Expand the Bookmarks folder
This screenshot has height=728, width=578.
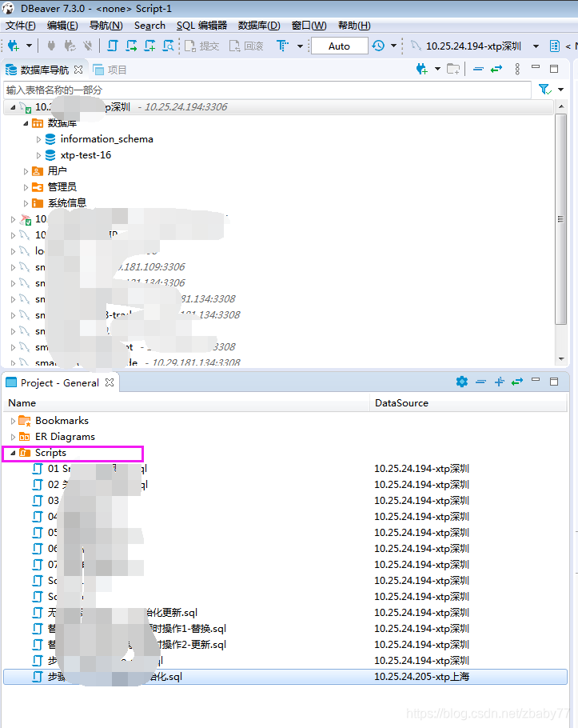click(x=13, y=421)
